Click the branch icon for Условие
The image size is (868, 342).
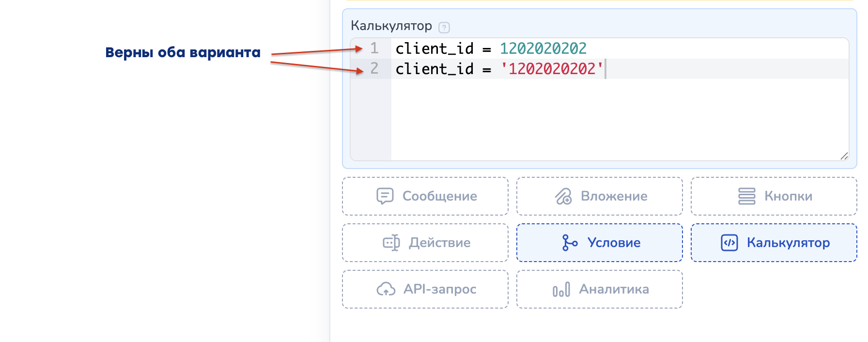tap(569, 243)
